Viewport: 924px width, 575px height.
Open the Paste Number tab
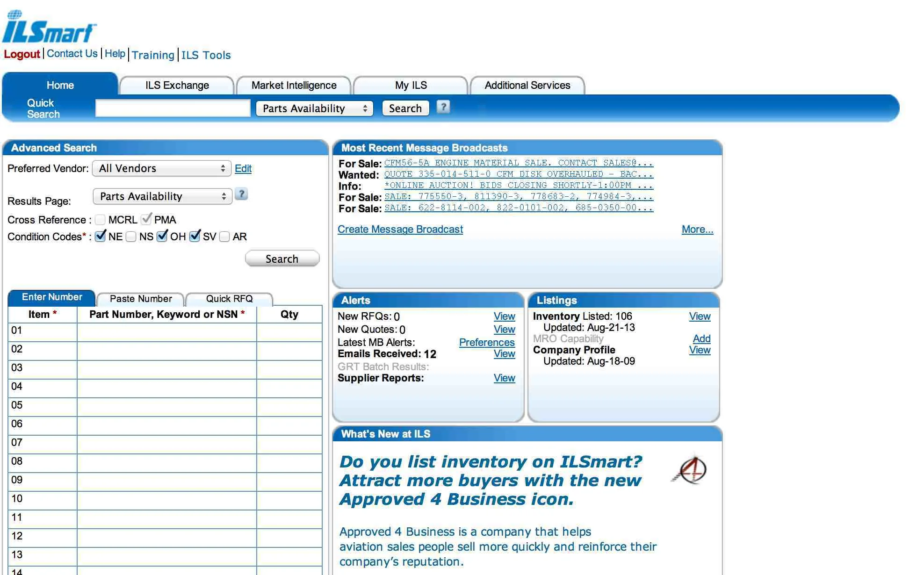point(141,299)
